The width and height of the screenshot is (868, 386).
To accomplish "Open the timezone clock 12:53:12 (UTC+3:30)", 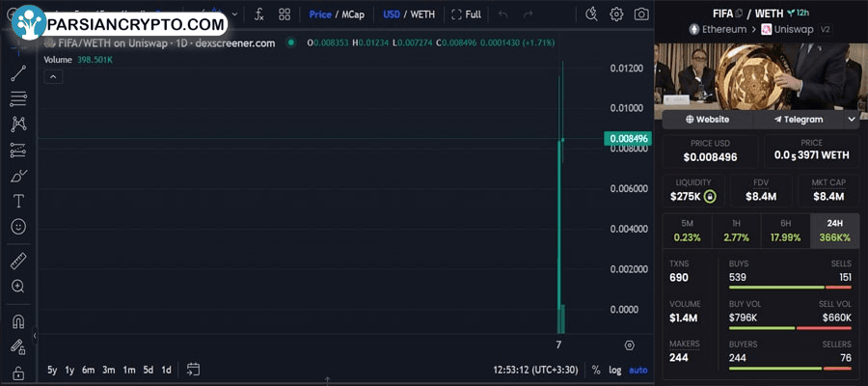I will click(x=535, y=370).
